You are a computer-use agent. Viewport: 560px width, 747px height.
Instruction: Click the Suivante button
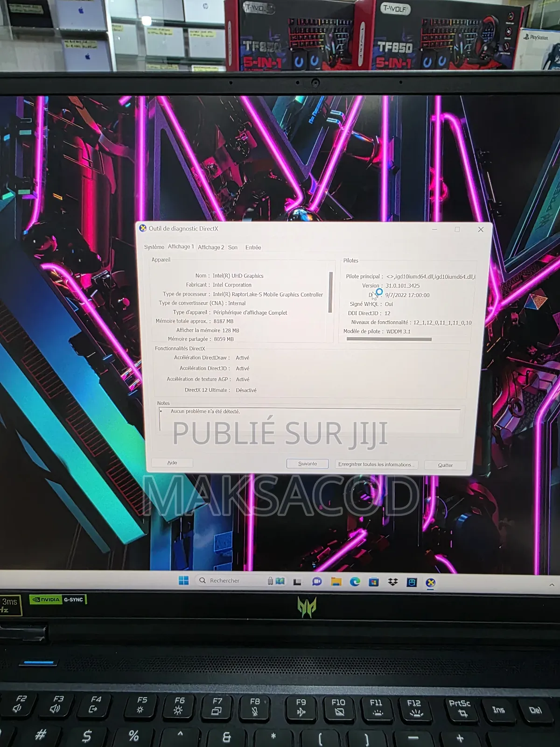click(x=308, y=464)
